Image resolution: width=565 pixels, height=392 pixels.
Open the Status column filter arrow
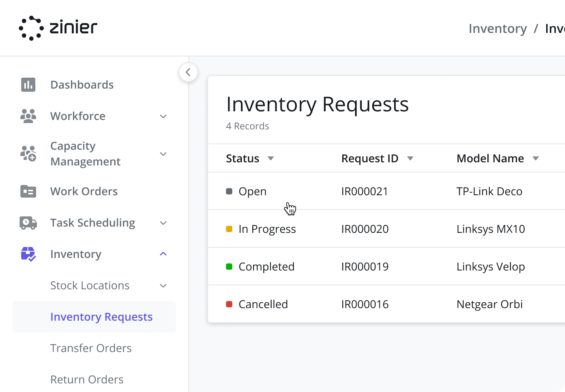[271, 158]
